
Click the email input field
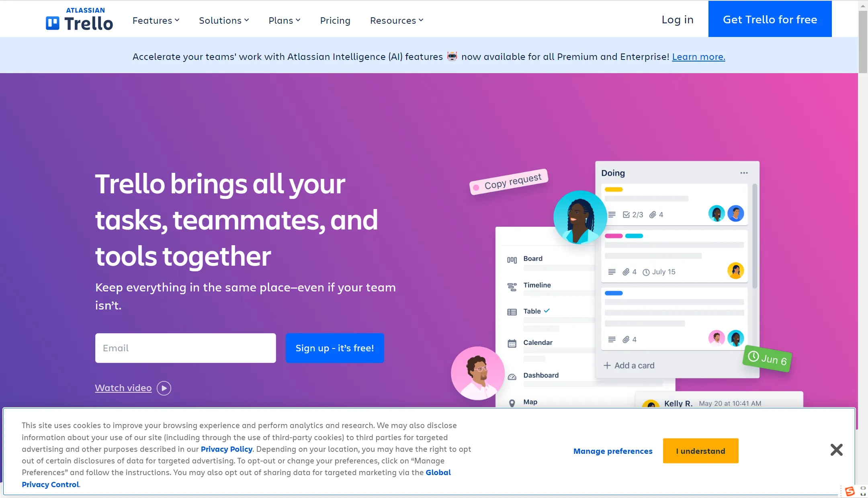pos(185,348)
